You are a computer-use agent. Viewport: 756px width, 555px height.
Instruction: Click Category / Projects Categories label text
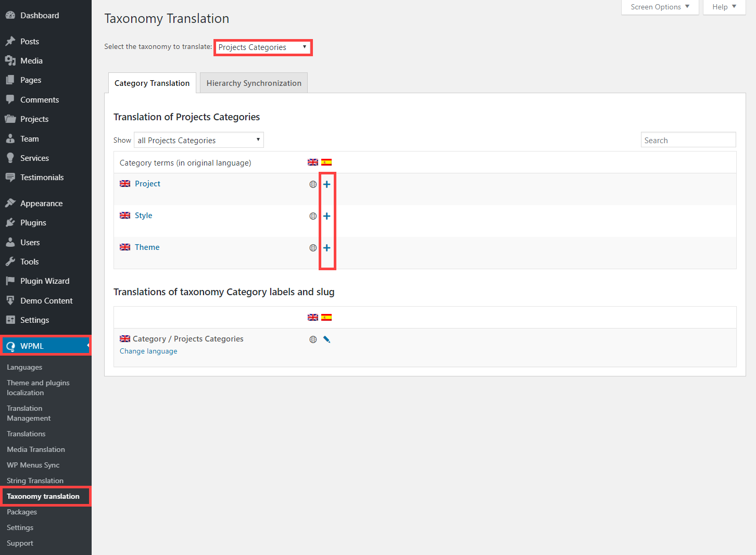click(188, 339)
